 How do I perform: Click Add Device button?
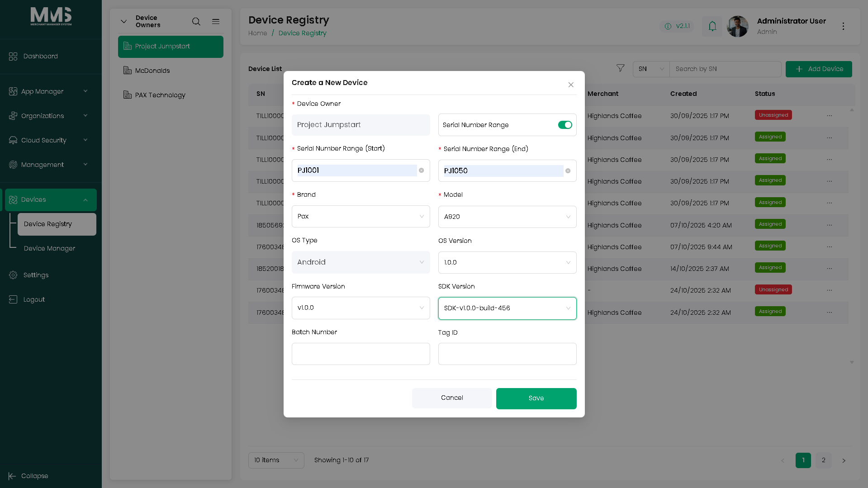[819, 69]
